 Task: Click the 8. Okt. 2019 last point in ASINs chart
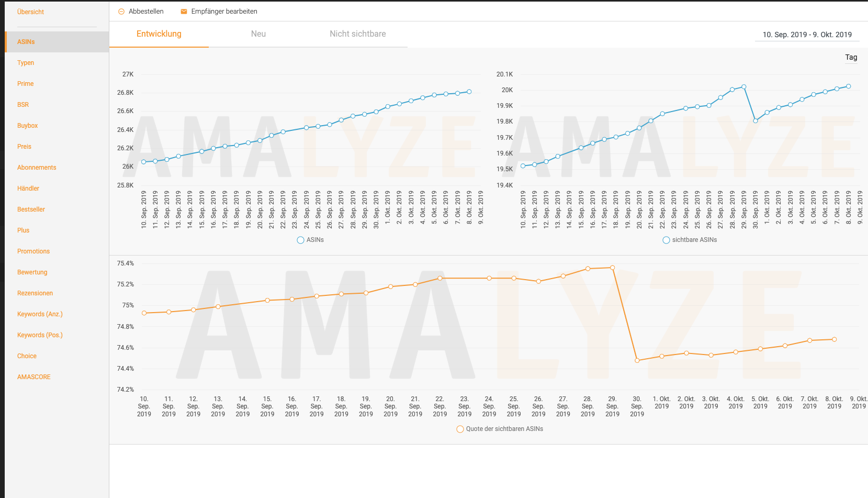point(469,92)
